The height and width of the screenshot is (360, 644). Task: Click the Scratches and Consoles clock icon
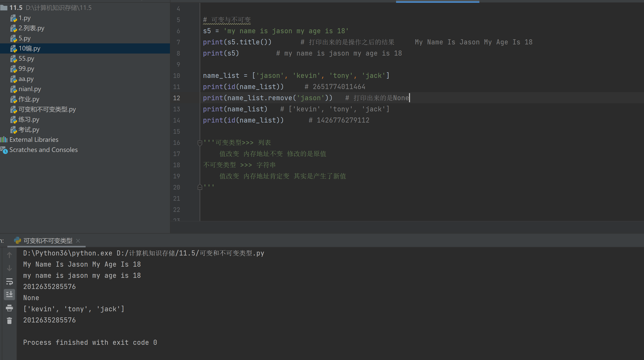pos(4,150)
